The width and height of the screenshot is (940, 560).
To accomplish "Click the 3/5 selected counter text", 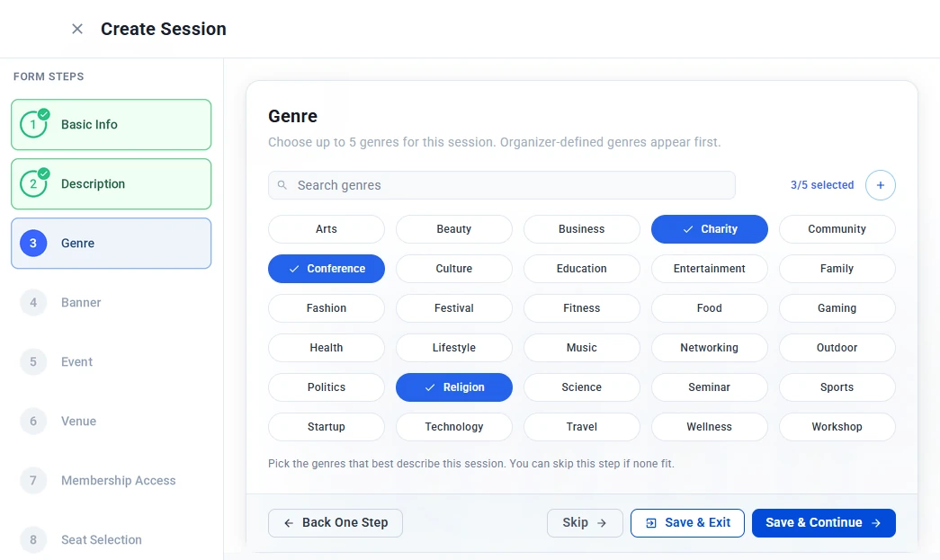I will (x=822, y=185).
